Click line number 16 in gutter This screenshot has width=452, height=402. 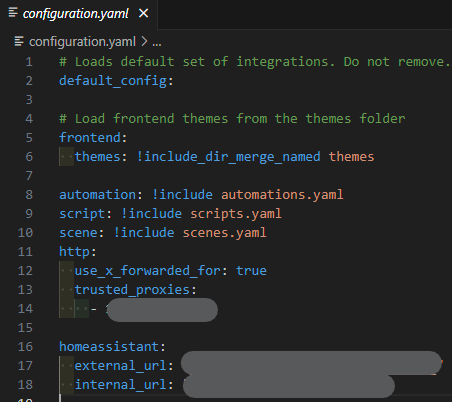pyautogui.click(x=25, y=347)
